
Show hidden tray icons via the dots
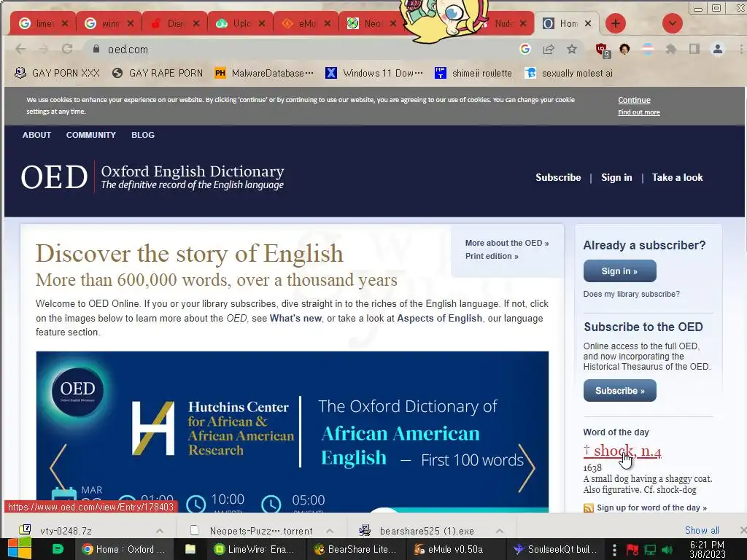614,550
